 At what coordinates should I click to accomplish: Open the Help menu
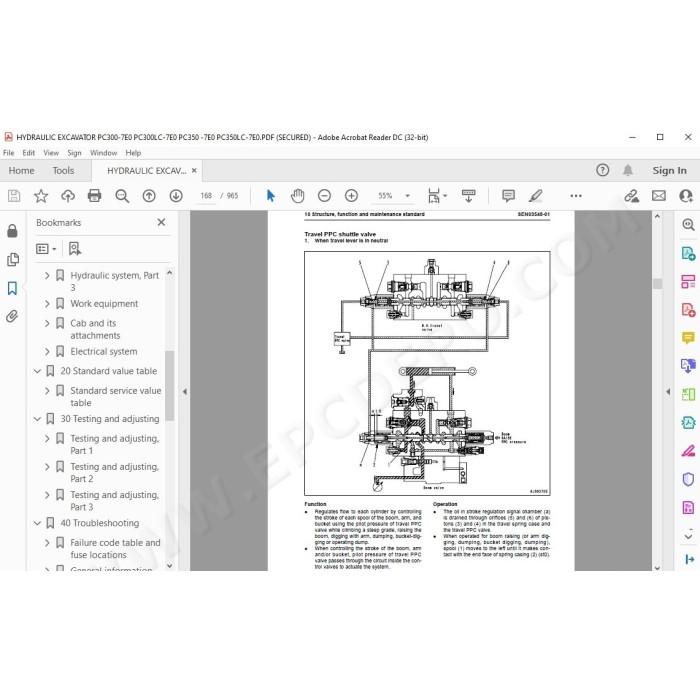pyautogui.click(x=133, y=153)
